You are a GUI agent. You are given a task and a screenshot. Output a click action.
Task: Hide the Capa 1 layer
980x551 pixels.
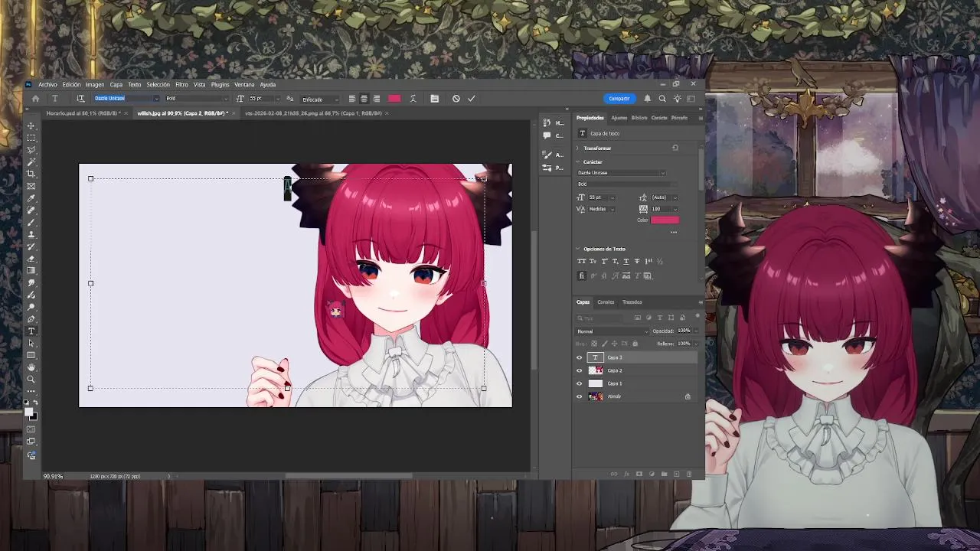(579, 383)
